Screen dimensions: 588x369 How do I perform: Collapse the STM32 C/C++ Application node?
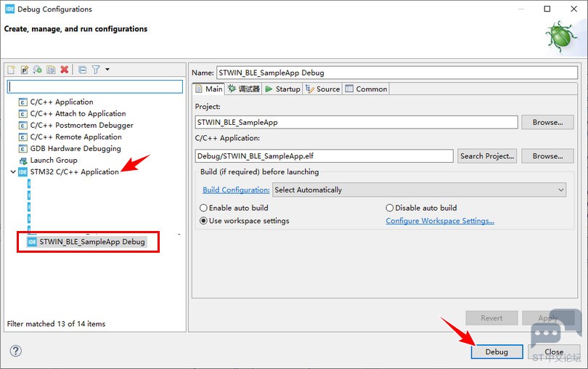(x=12, y=172)
